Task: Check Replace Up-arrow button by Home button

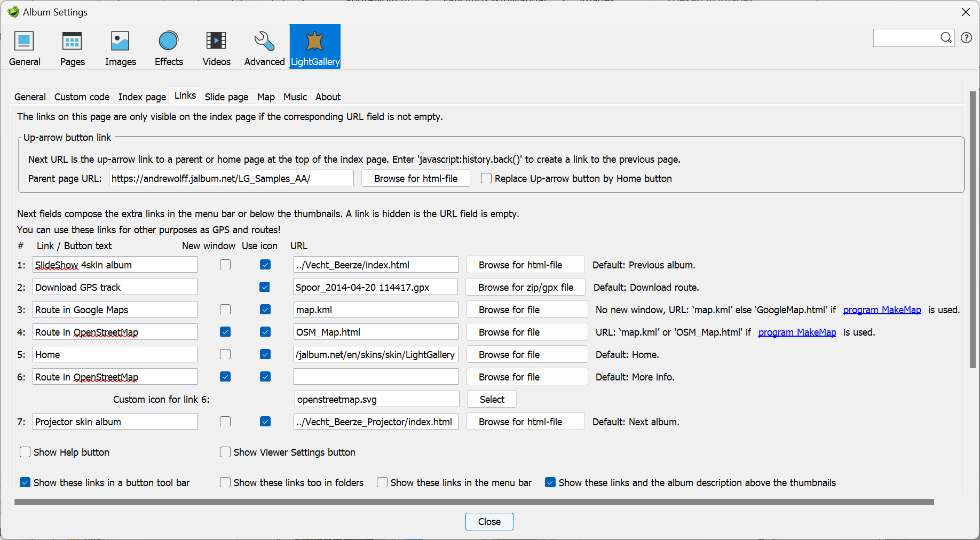Action: 486,178
